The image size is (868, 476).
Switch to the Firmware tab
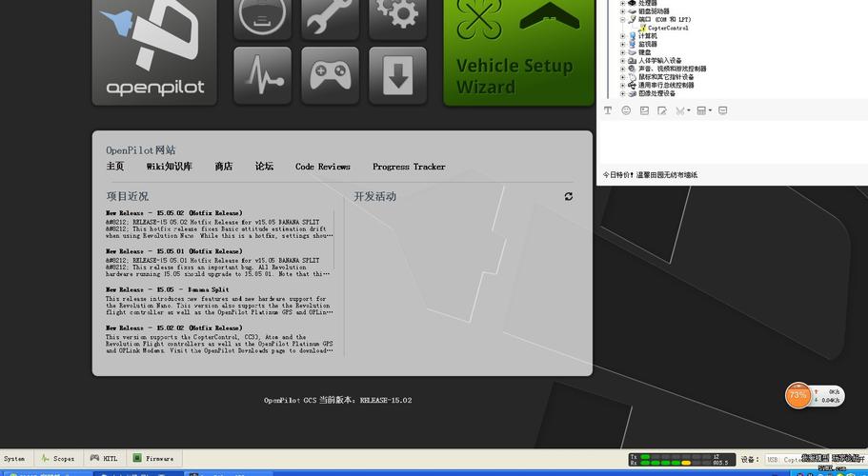(154, 458)
